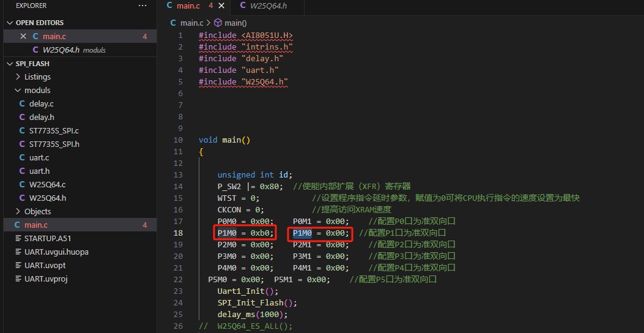Viewport: 644px width, 333px height.
Task: Click the C icon beside delay.h
Action: click(22, 117)
